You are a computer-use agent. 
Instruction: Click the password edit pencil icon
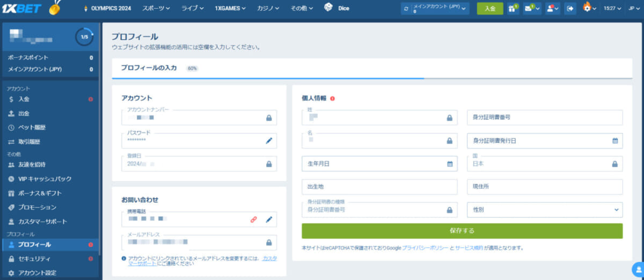coord(269,141)
